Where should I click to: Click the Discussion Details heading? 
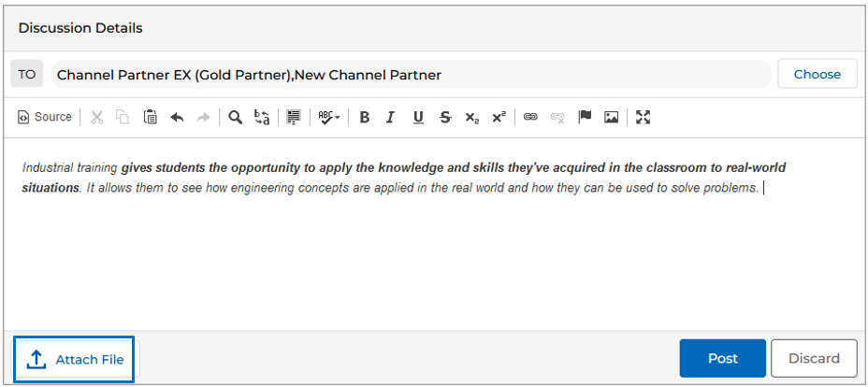click(80, 28)
